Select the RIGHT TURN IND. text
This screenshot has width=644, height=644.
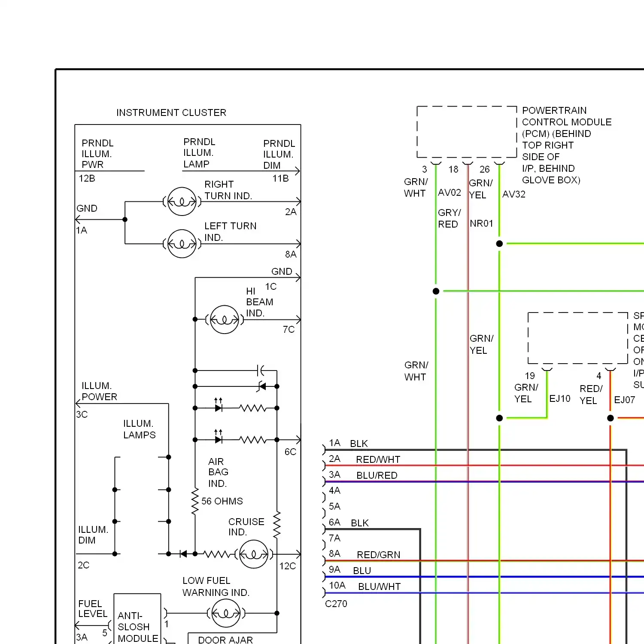coord(228,190)
